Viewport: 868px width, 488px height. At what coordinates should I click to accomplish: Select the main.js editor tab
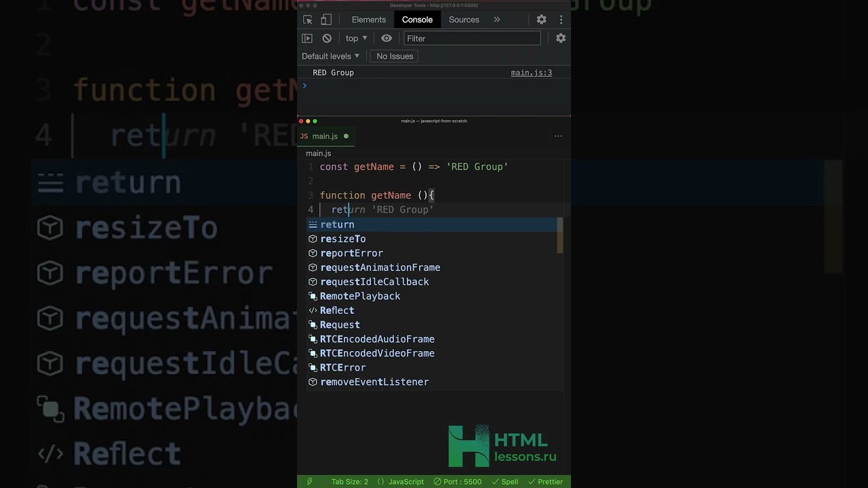tap(325, 136)
